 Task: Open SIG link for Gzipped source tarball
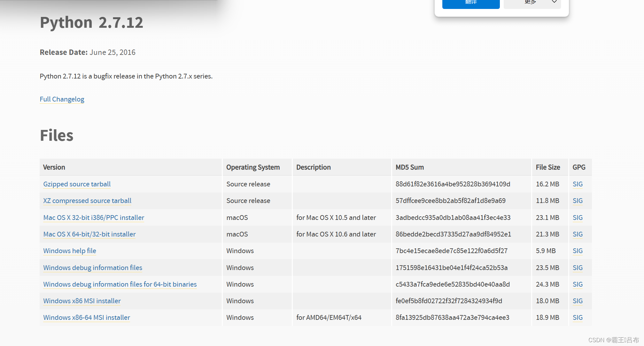[578, 184]
